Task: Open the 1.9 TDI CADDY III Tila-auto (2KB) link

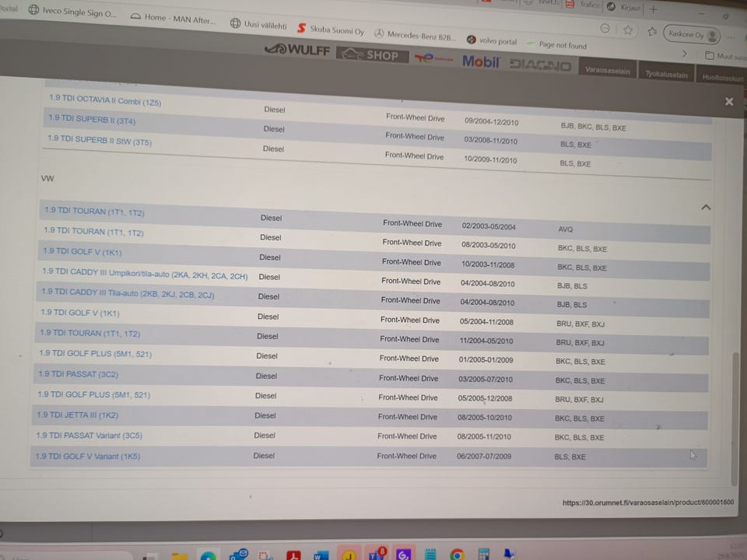Action: pyautogui.click(x=128, y=293)
